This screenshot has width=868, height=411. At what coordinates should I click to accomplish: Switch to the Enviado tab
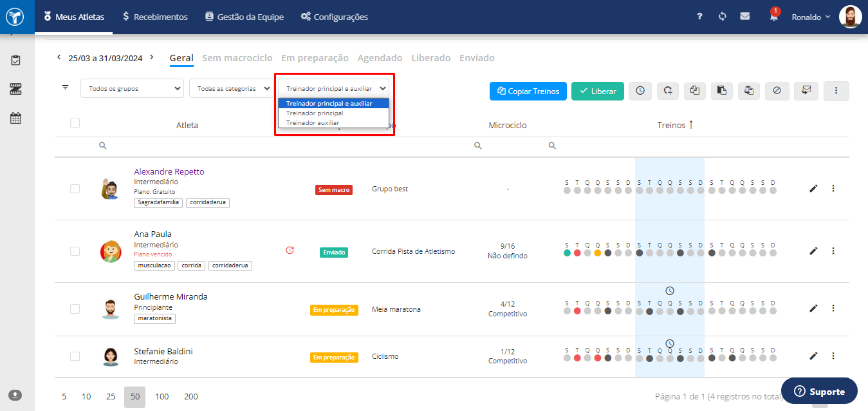(477, 58)
